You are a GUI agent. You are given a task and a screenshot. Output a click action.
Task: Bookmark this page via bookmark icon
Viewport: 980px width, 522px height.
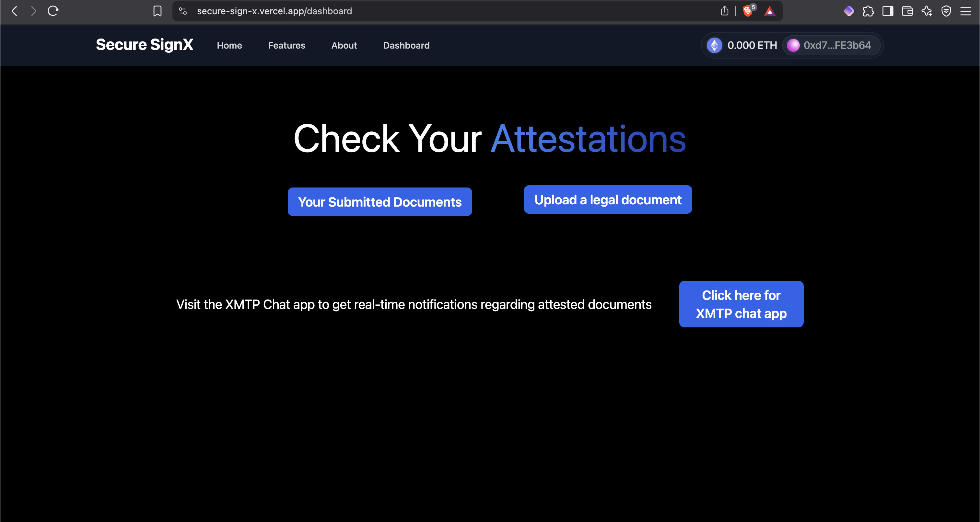click(157, 11)
